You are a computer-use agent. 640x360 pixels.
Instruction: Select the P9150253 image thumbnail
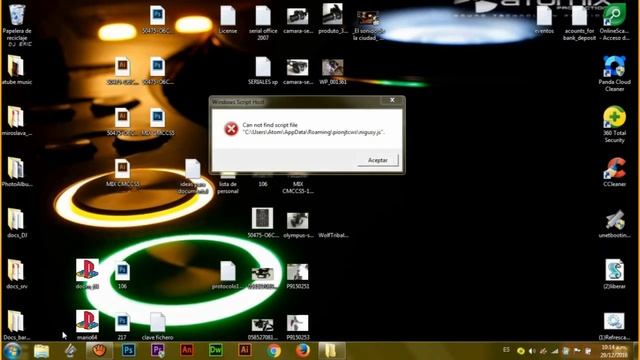coord(298,323)
